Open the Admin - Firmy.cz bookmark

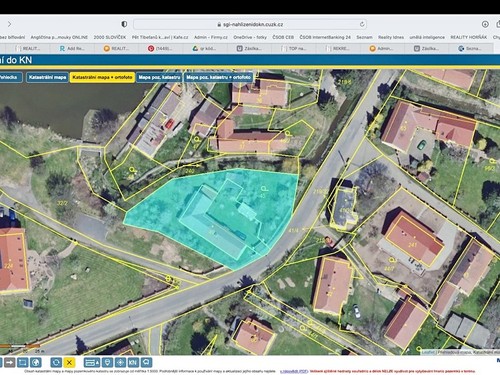(211, 37)
